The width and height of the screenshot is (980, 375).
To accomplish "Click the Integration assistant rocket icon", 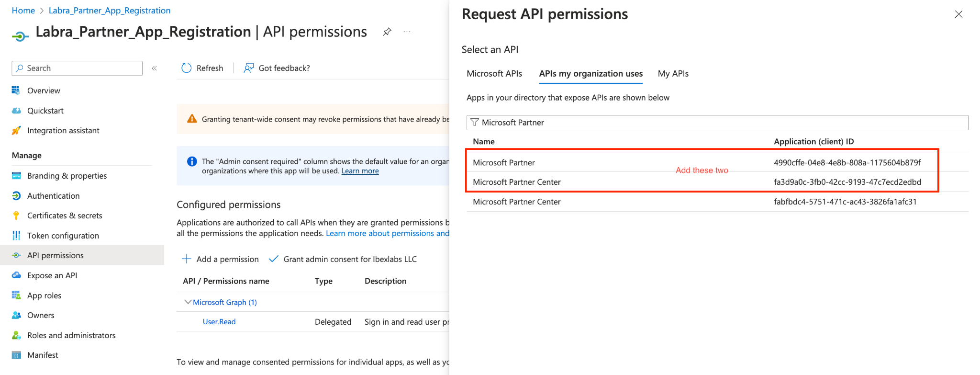I will pyautogui.click(x=16, y=130).
